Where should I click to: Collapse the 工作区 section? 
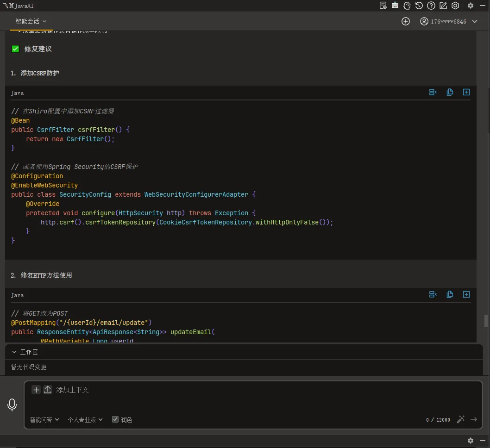(14, 352)
